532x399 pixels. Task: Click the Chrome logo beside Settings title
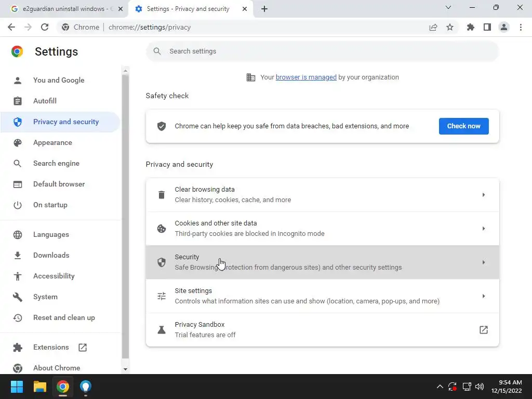(17, 51)
